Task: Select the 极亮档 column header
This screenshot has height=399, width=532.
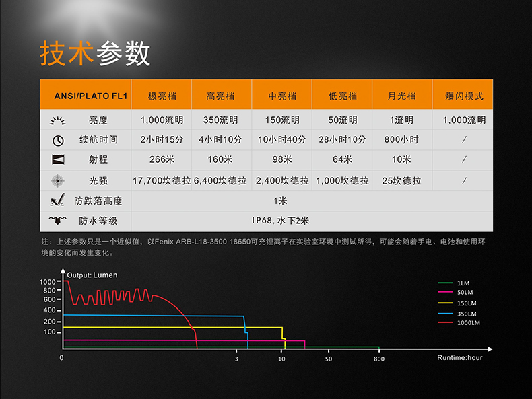Action: tap(162, 96)
